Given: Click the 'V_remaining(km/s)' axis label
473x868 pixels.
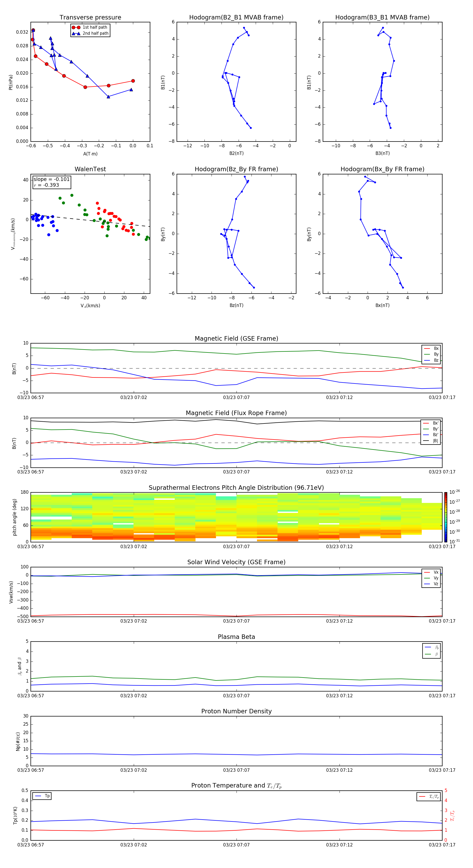Looking at the screenshot, I should pyautogui.click(x=13, y=234).
